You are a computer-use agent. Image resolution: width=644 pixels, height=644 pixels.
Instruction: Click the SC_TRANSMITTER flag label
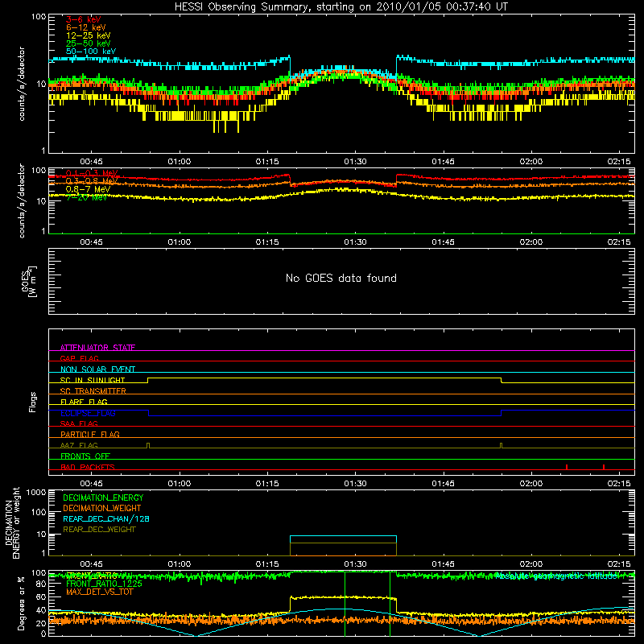(93, 391)
